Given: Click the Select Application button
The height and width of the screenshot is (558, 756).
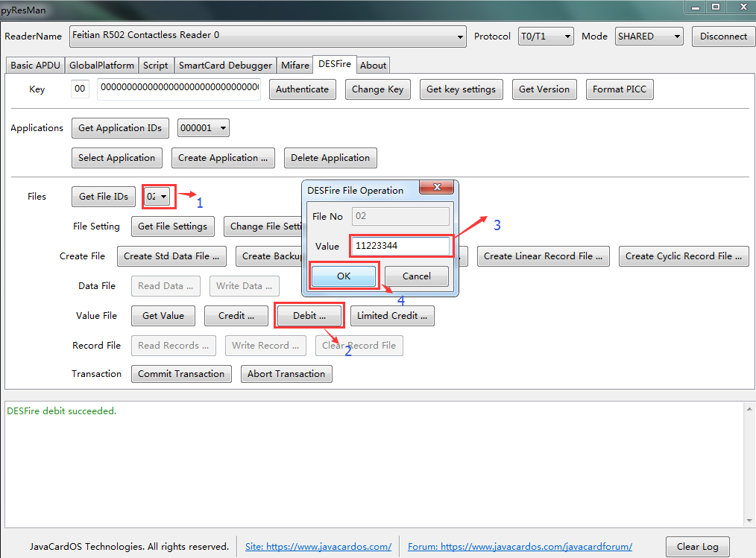Looking at the screenshot, I should click(x=116, y=158).
